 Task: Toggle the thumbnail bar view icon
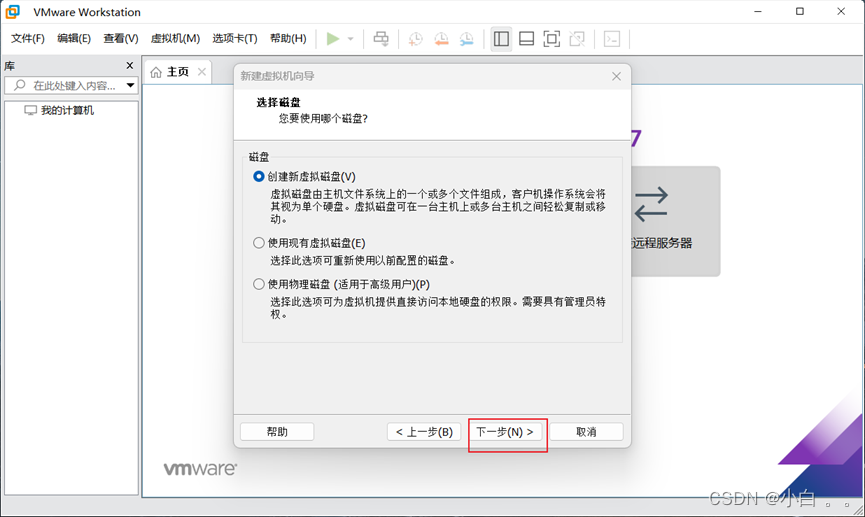pyautogui.click(x=526, y=39)
